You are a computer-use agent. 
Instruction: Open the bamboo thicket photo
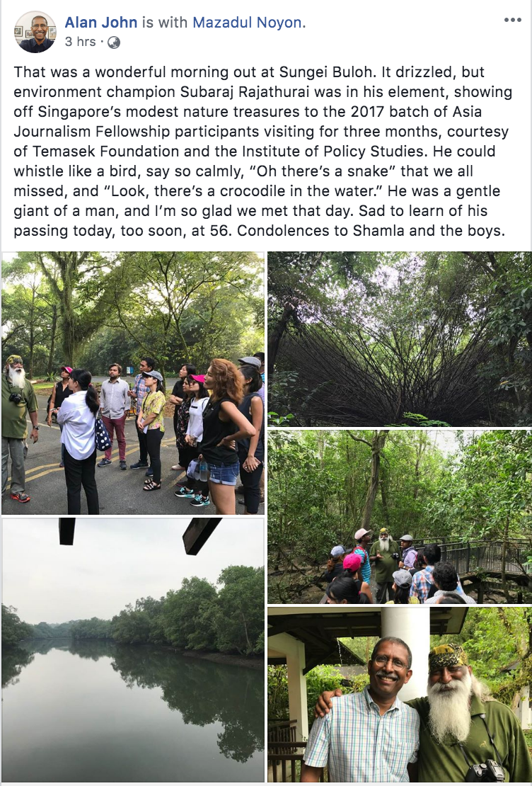pos(399,339)
